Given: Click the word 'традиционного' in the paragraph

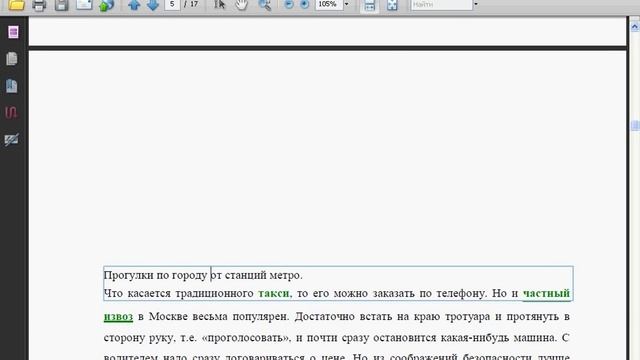Looking at the screenshot, I should click(x=214, y=293).
